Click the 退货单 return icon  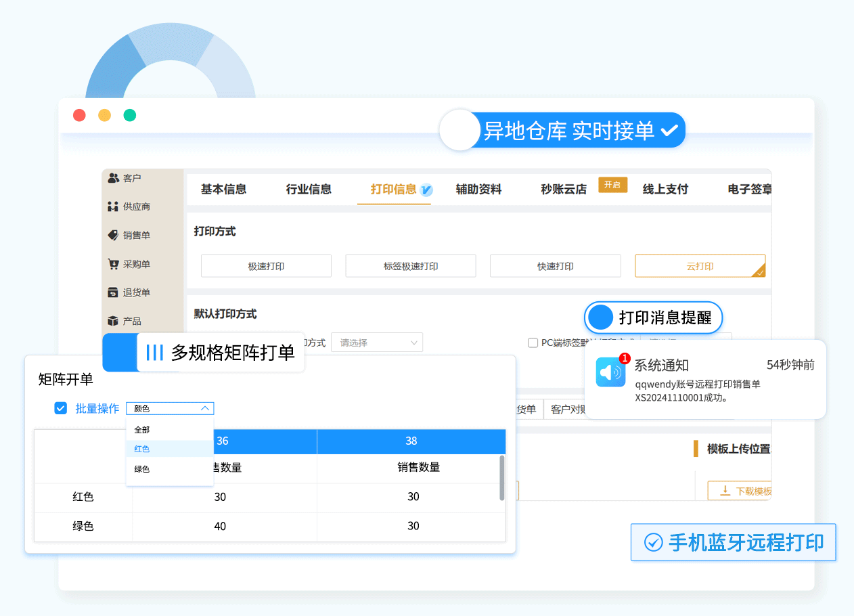[x=113, y=292]
